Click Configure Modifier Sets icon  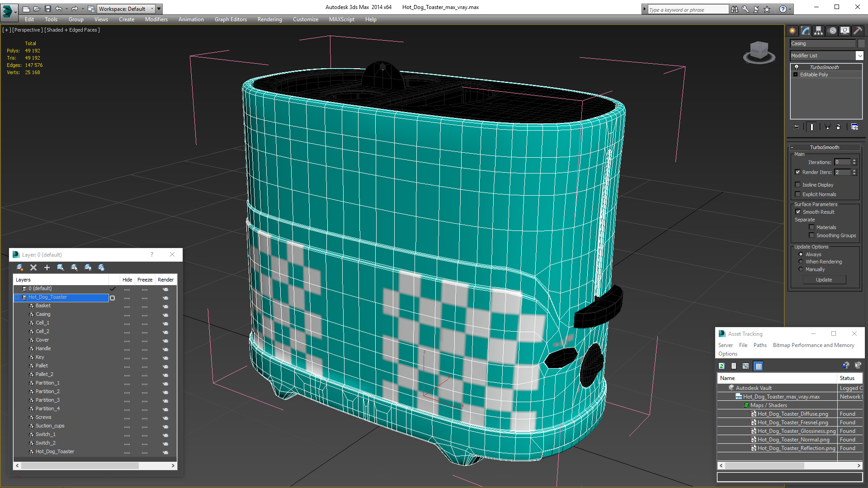(854, 127)
